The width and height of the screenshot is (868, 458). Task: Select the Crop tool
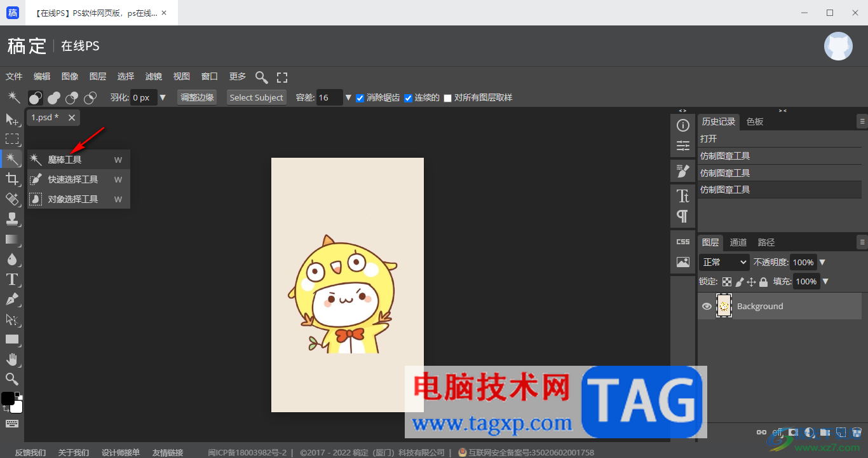point(12,178)
